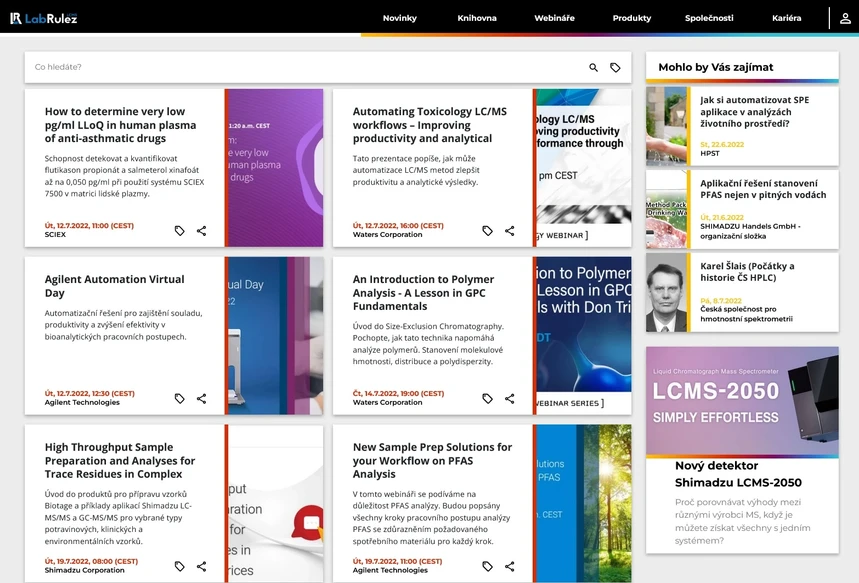Viewport: 859px width, 583px height.
Task: Open 'Aplikační řešení stanovení PFAS' article
Action: pyautogui.click(x=763, y=189)
